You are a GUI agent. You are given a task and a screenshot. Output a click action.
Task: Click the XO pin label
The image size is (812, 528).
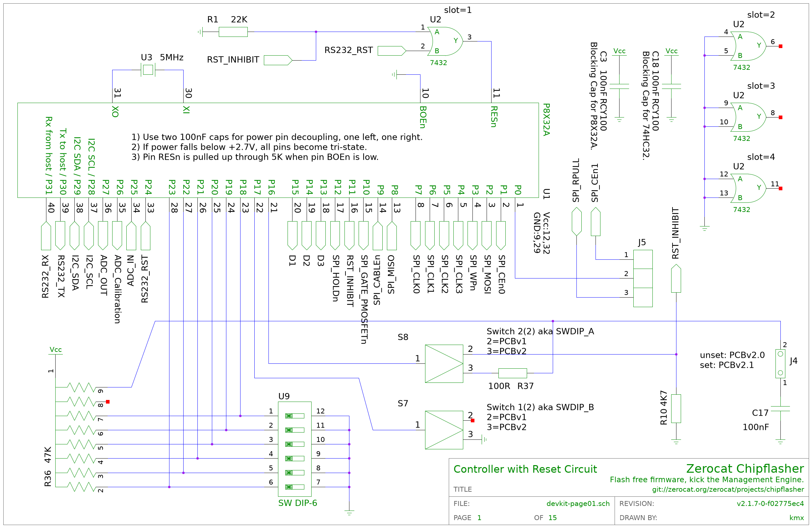click(115, 112)
